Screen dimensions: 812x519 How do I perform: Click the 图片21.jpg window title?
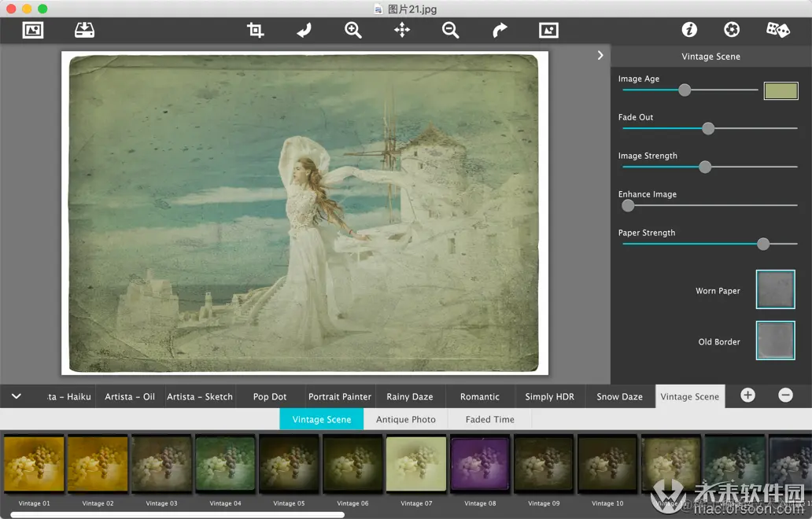tap(412, 9)
